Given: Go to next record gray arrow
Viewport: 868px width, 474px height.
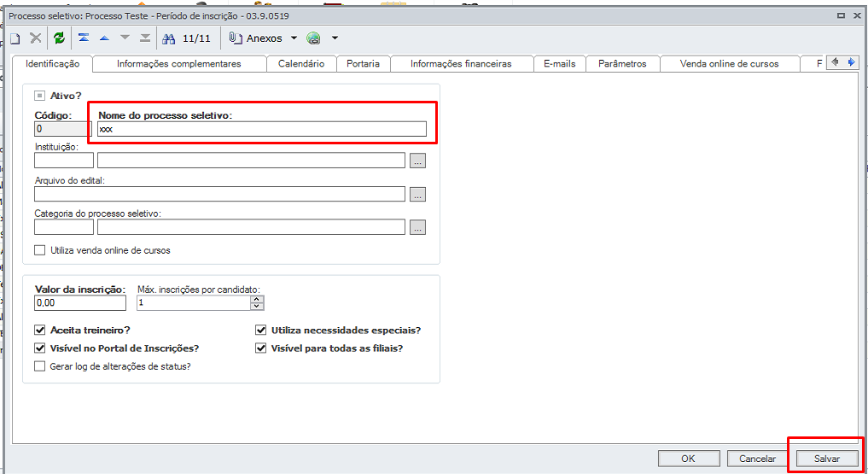Looking at the screenshot, I should [x=125, y=38].
